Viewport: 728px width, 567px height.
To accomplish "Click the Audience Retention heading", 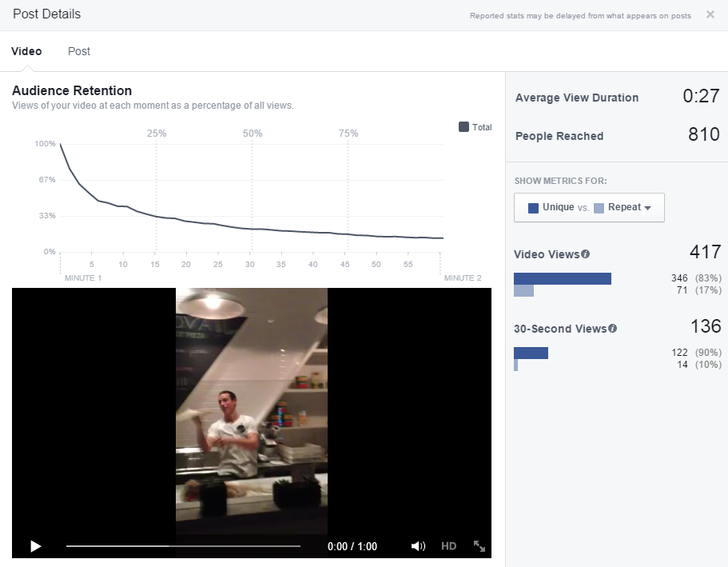I will pos(72,90).
